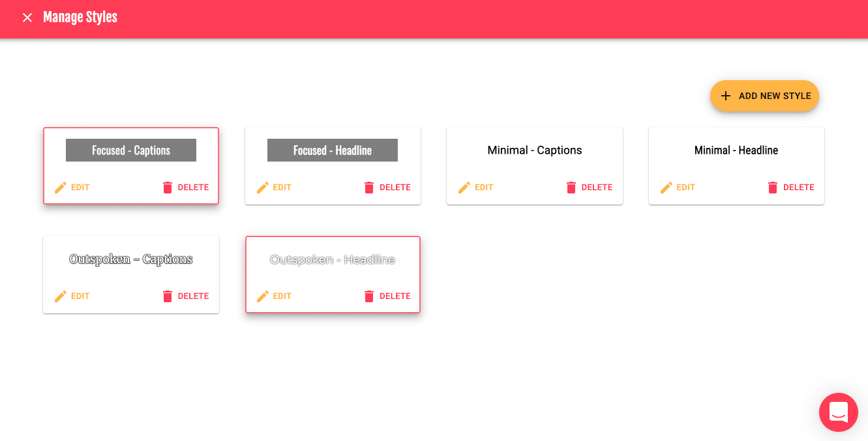
Task: Delete the Outspoken - Captions style
Action: pyautogui.click(x=185, y=296)
